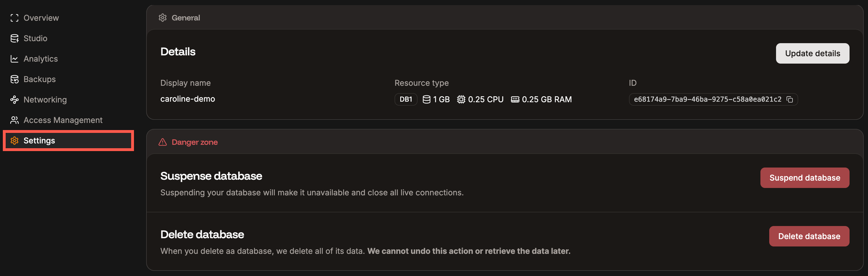Select the Backups icon
This screenshot has height=276, width=868.
pyautogui.click(x=14, y=79)
